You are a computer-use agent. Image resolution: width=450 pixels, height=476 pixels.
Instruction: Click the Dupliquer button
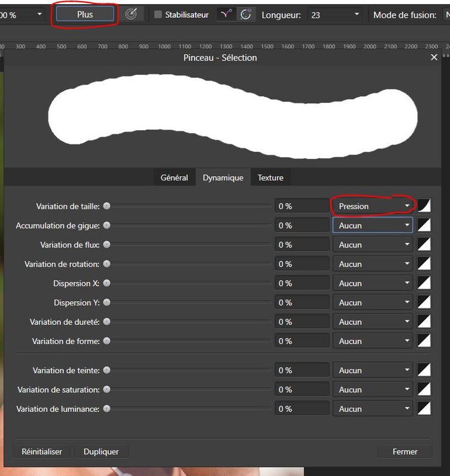click(x=101, y=452)
